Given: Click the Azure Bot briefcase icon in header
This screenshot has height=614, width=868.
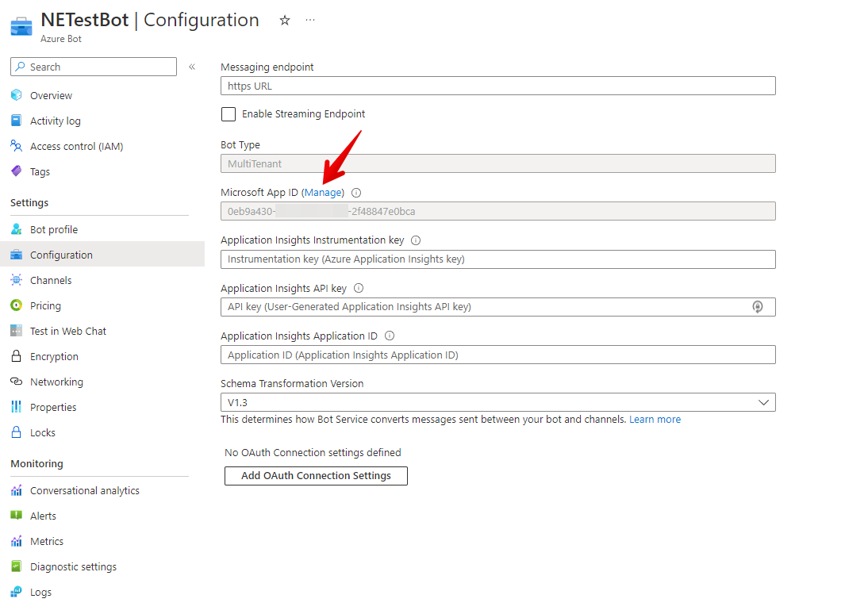Looking at the screenshot, I should 21,26.
